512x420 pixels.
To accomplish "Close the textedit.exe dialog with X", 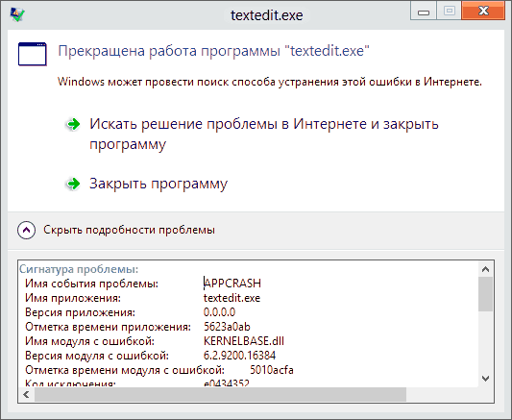I will click(x=483, y=12).
